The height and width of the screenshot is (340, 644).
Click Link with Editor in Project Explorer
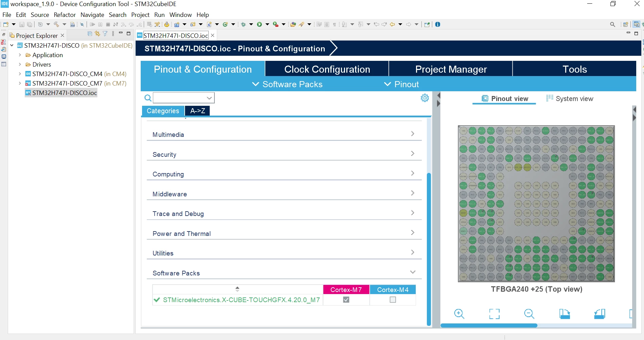coord(97,34)
